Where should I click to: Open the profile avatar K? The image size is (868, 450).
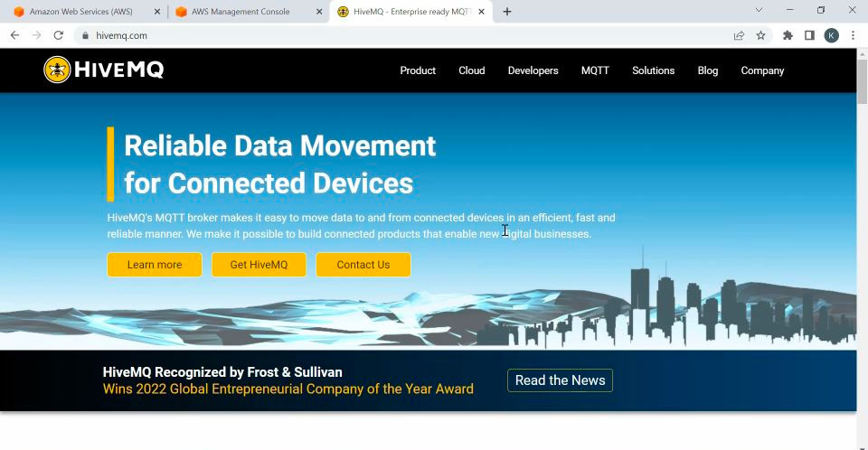coord(831,35)
